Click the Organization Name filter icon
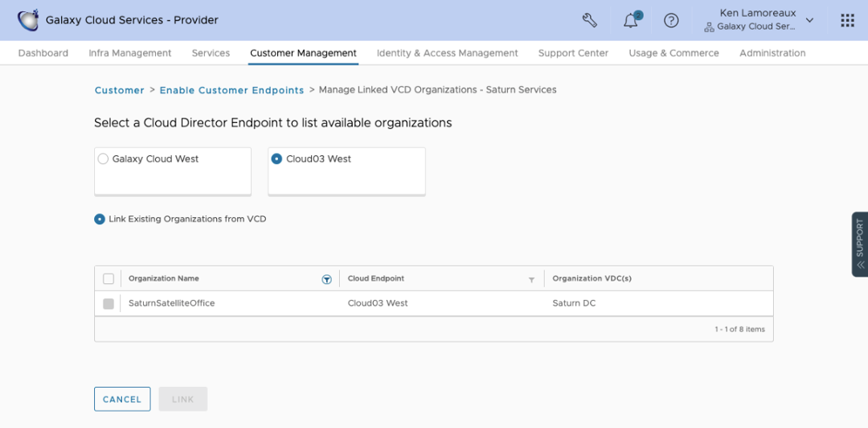The height and width of the screenshot is (428, 868). click(x=326, y=279)
